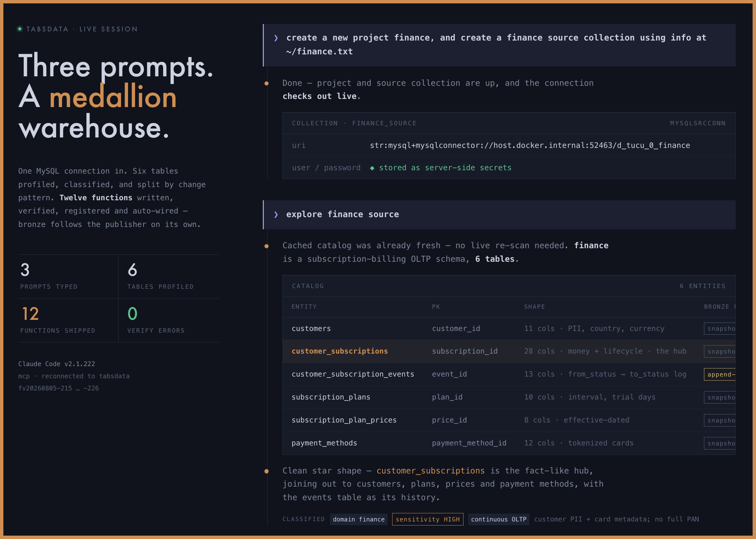Click the snapshot badge in subscription_plan_prices row

coord(720,420)
